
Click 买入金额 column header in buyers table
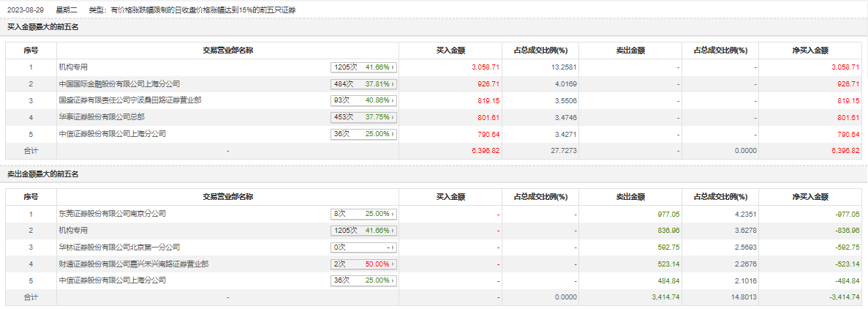[450, 51]
